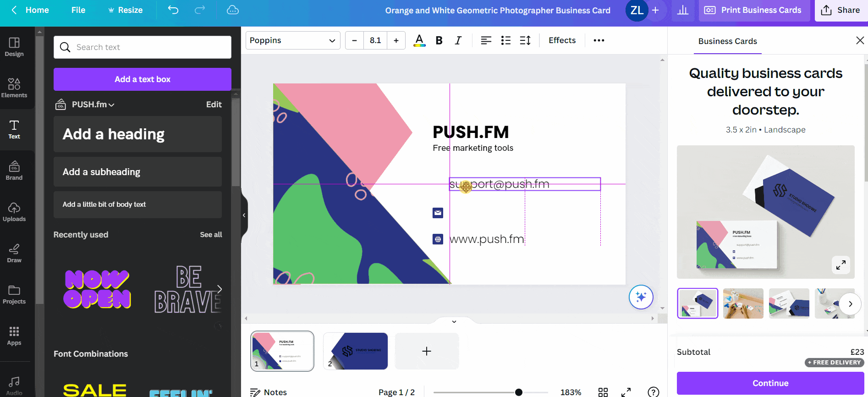Focus the Search text field
This screenshot has height=397, width=868.
point(143,47)
